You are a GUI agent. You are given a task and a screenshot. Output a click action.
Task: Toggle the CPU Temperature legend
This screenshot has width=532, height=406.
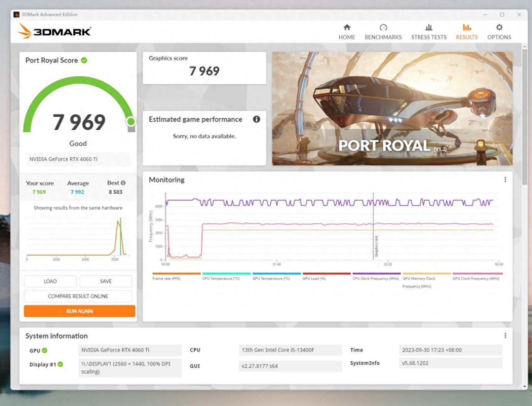[226, 276]
